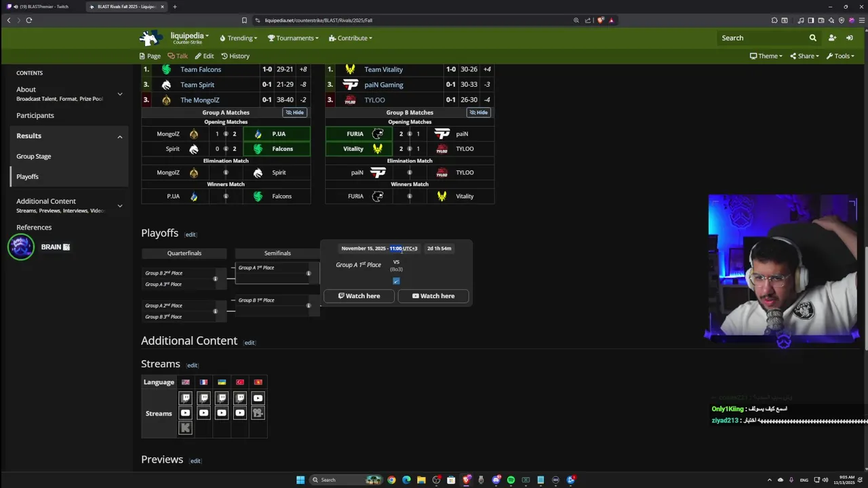Open Discord from the taskbar
868x488 pixels.
(496, 480)
